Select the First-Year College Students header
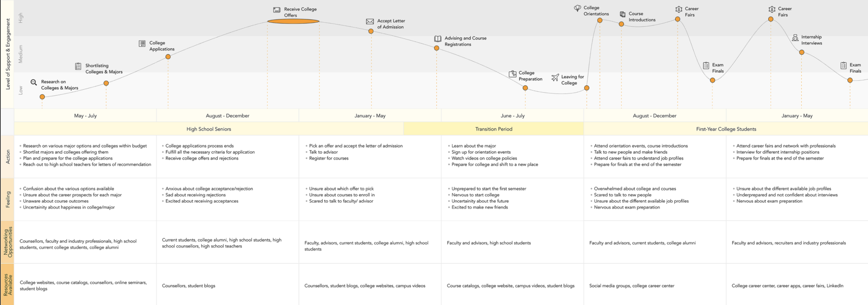The image size is (868, 305). tap(726, 129)
